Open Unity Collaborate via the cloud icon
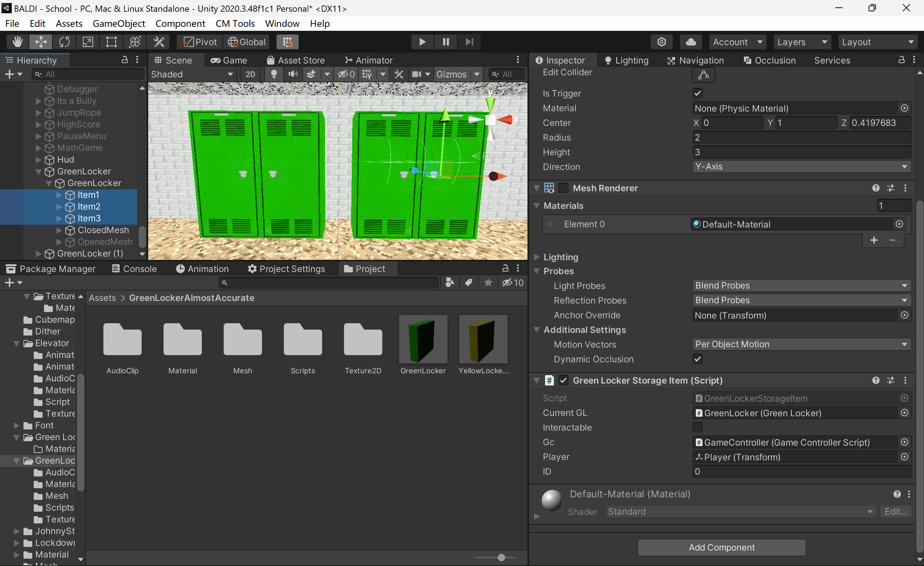924x566 pixels. pyautogui.click(x=690, y=42)
